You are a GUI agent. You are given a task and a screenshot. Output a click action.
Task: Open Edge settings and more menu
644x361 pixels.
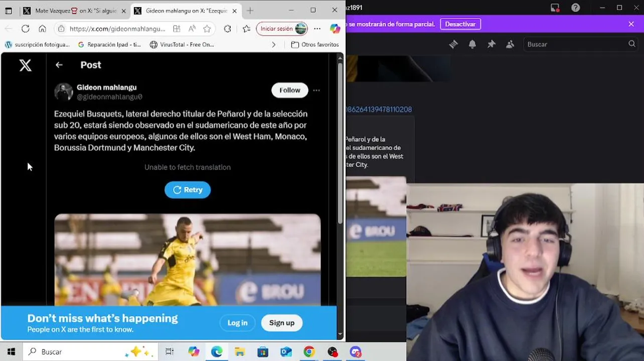(x=317, y=29)
